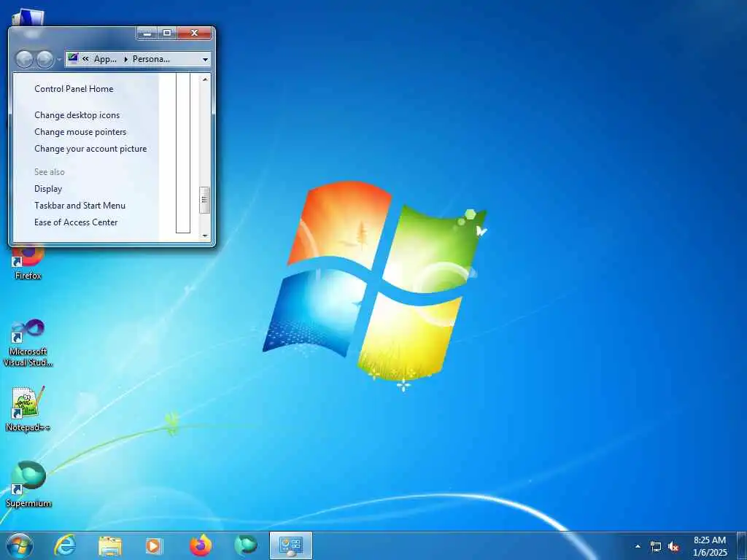Launch Firefox from the taskbar
747x560 pixels.
201,545
